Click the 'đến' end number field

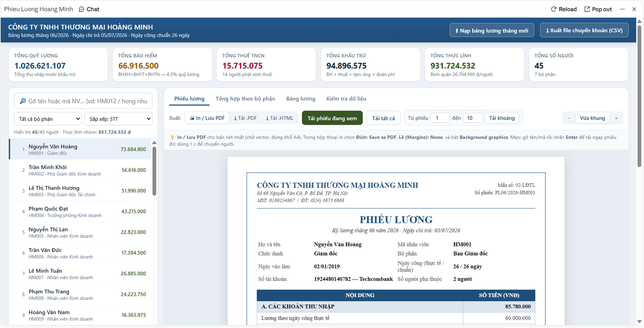pyautogui.click(x=473, y=118)
